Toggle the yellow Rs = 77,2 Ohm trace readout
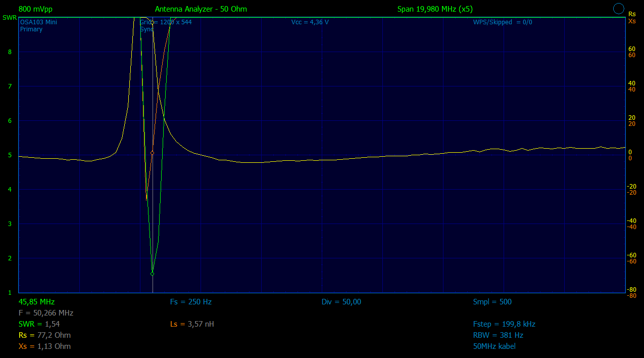Screen dimensions: 644x358 coord(44,335)
